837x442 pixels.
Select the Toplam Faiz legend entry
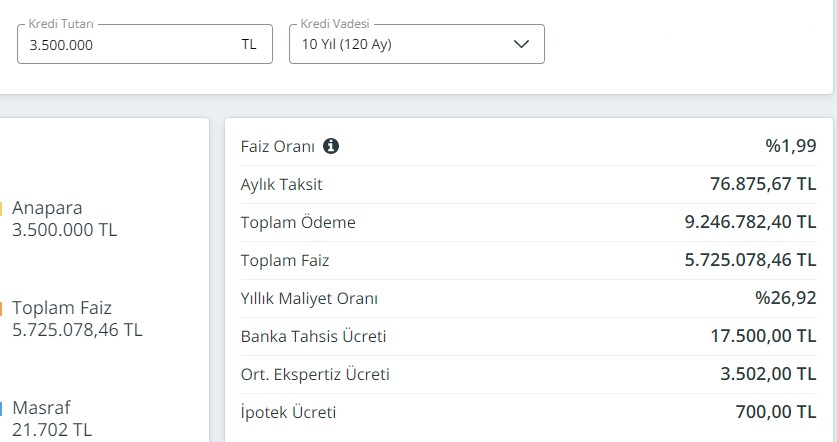click(76, 318)
